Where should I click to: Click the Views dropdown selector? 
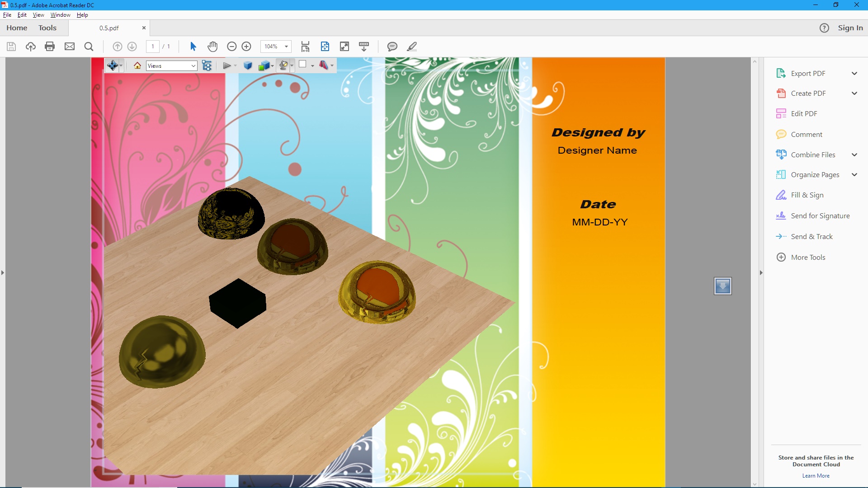point(171,66)
